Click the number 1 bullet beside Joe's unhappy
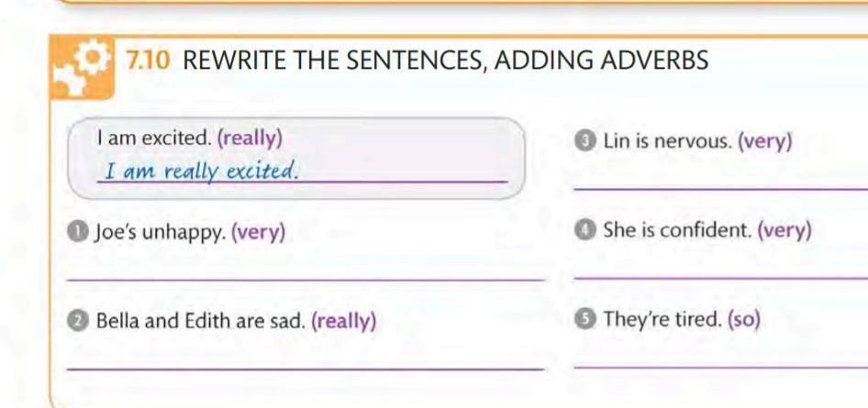The height and width of the screenshot is (408, 868). pyautogui.click(x=80, y=233)
